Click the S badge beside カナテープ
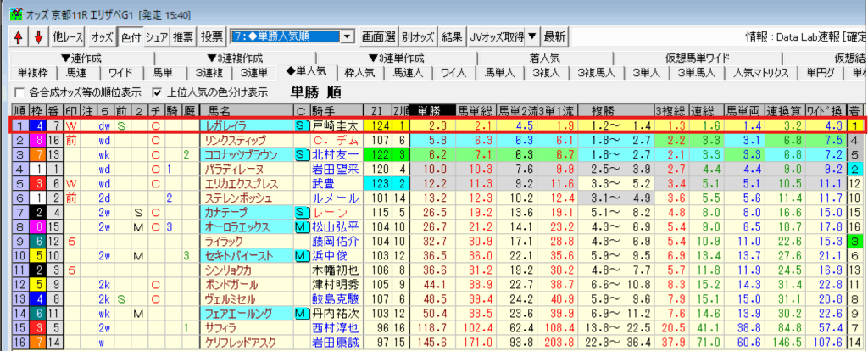The image size is (868, 351). coord(300,212)
